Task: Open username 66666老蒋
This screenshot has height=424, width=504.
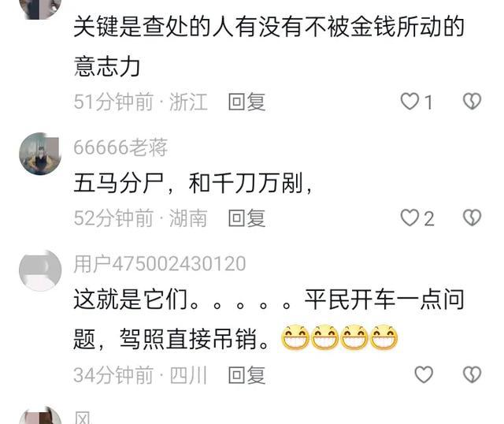Action: (120, 147)
